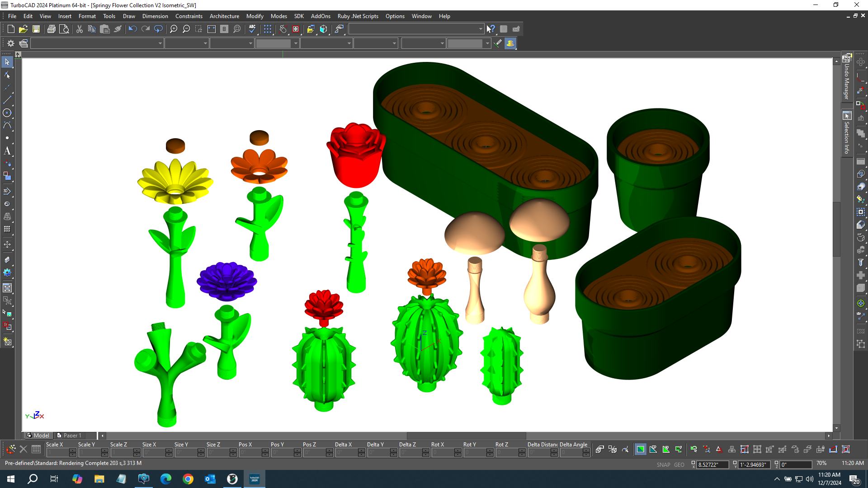Select the Circle tool in the left toolbar

pos(7,113)
